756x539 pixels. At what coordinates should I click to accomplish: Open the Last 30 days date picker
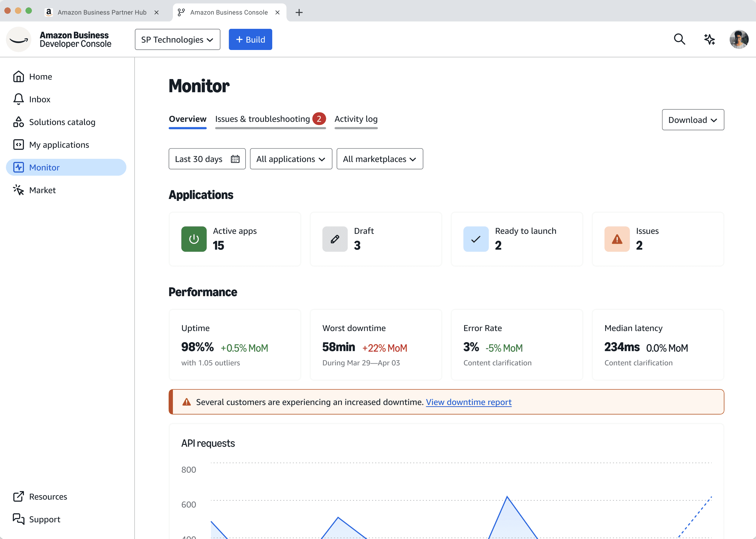tap(207, 159)
